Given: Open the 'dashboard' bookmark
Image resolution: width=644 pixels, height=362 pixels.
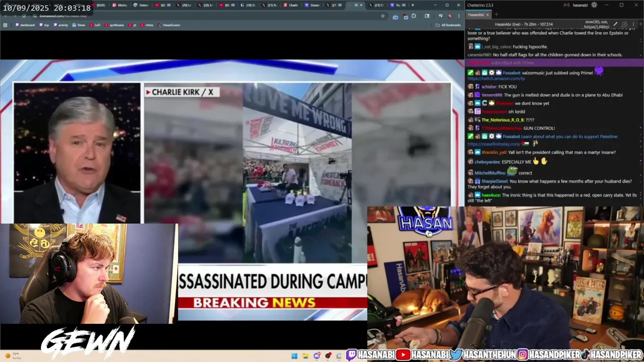Looking at the screenshot, I should tap(26, 25).
